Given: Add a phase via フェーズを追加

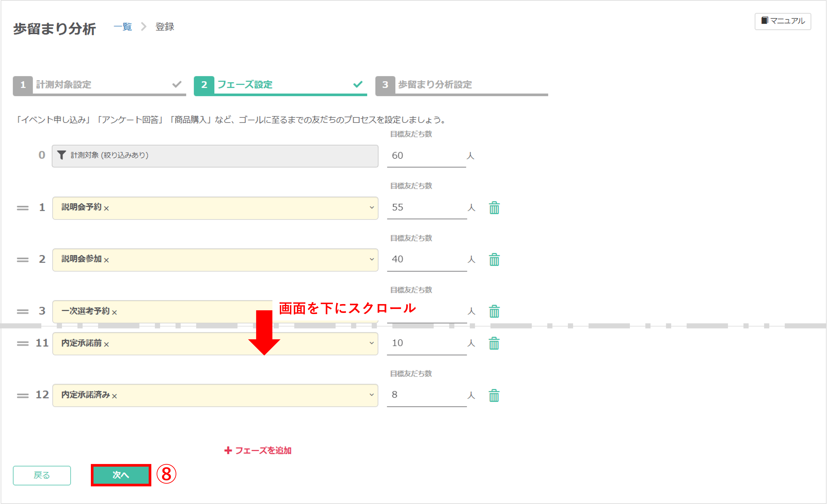Looking at the screenshot, I should (258, 451).
